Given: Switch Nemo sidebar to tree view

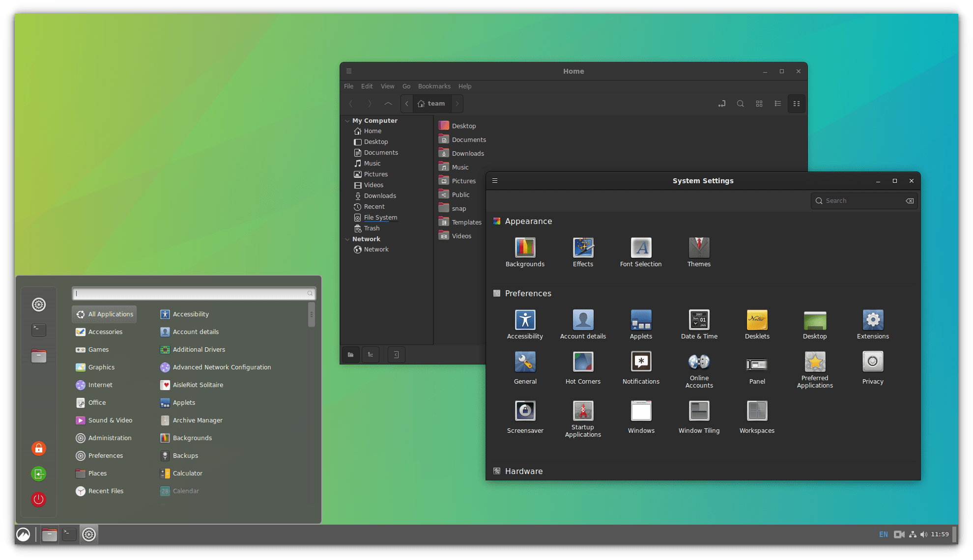Looking at the screenshot, I should coord(371,354).
